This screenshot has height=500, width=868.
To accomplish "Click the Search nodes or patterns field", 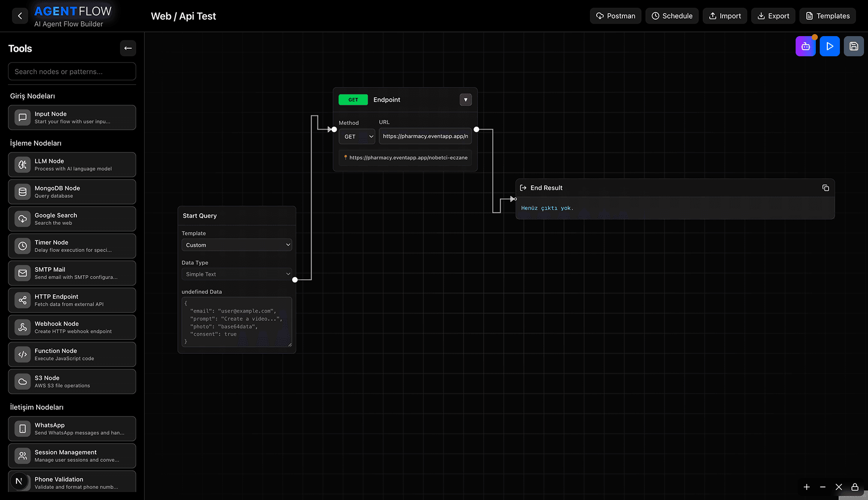I will click(x=72, y=71).
